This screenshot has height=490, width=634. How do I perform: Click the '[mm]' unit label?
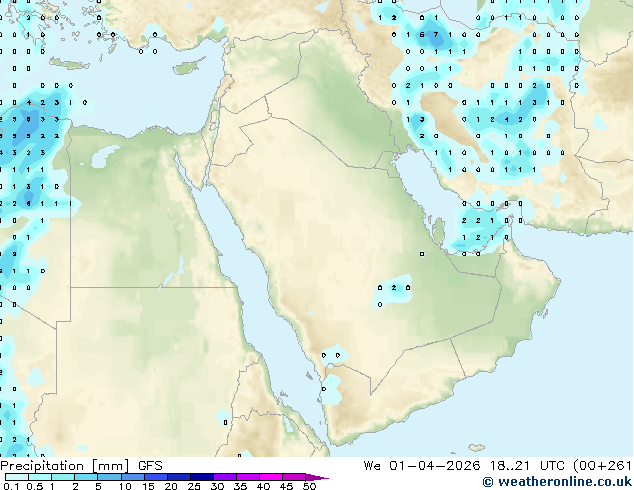click(110, 466)
